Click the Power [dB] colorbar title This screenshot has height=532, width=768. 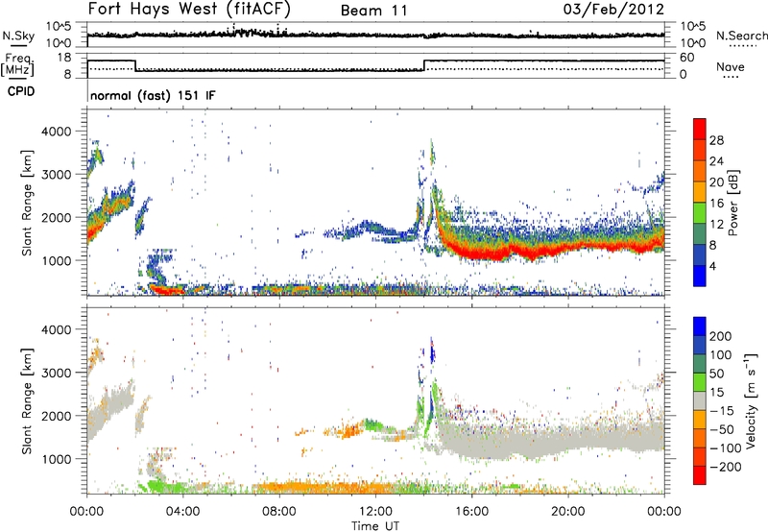click(x=733, y=203)
